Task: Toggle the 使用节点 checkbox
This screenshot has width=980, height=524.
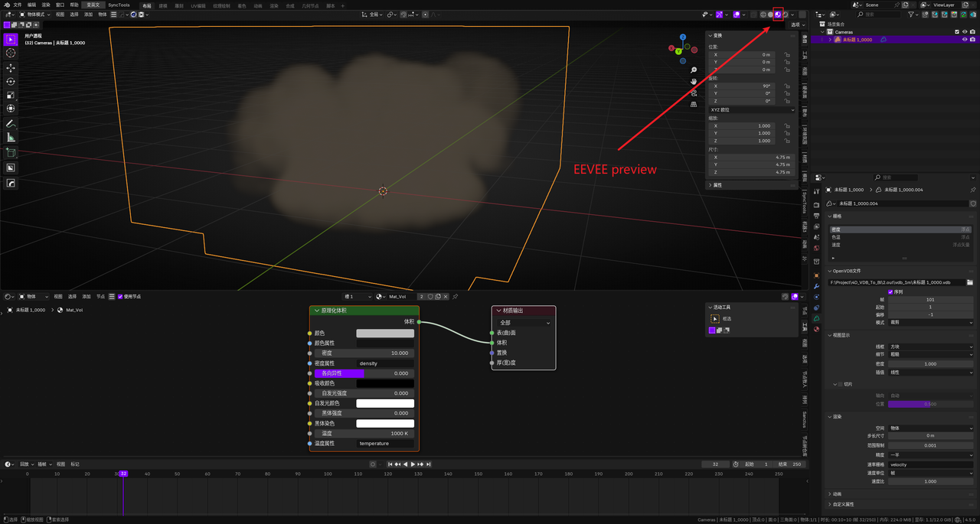Action: [120, 297]
